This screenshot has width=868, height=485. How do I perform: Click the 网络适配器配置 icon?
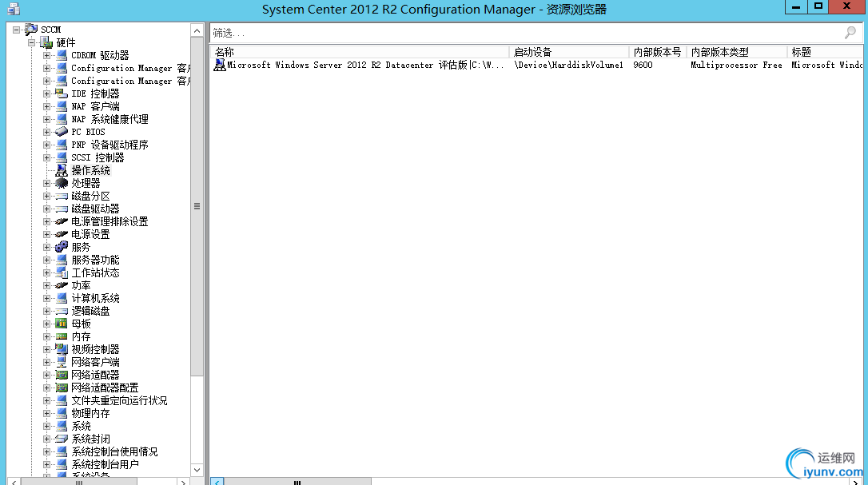point(62,388)
